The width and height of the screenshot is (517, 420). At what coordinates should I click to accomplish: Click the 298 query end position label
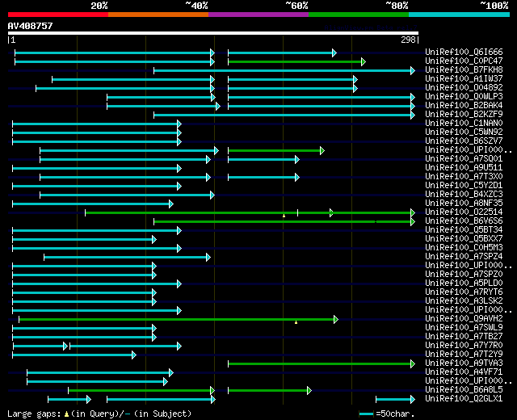(x=408, y=40)
